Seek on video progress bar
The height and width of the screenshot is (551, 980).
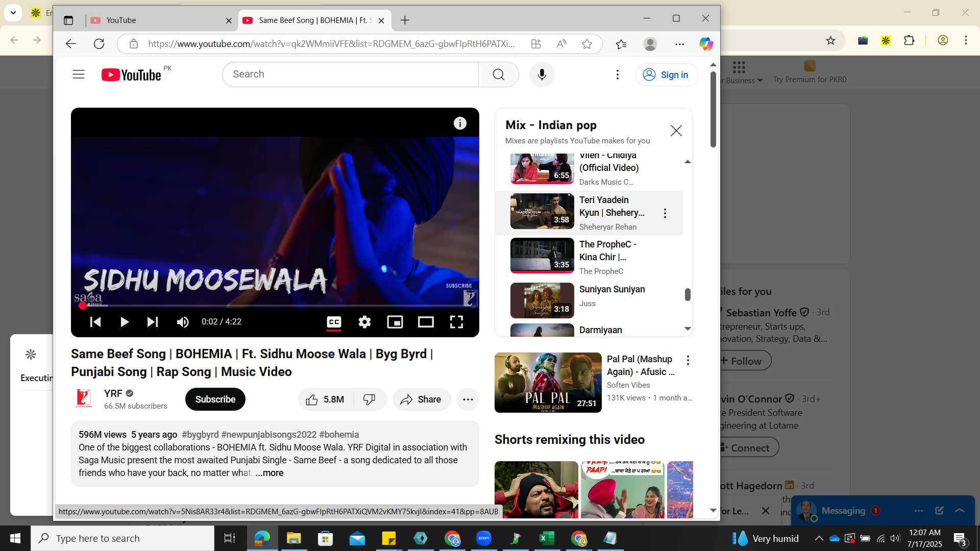[275, 306]
